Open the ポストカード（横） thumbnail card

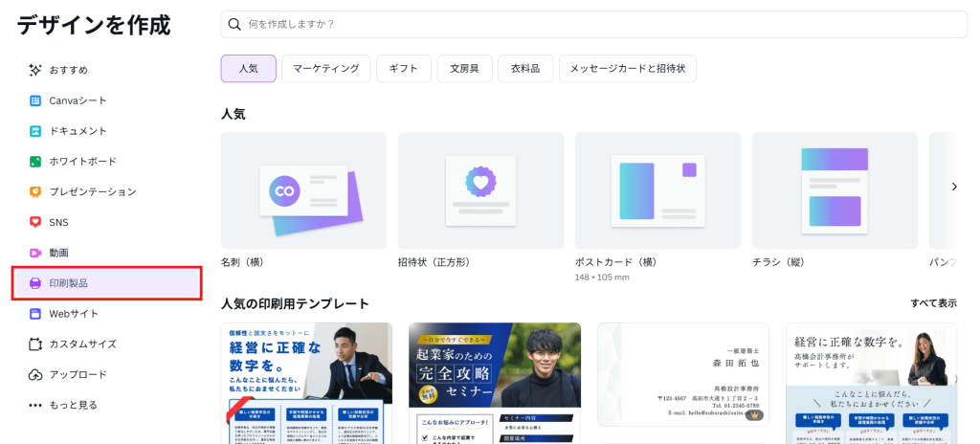pyautogui.click(x=658, y=190)
